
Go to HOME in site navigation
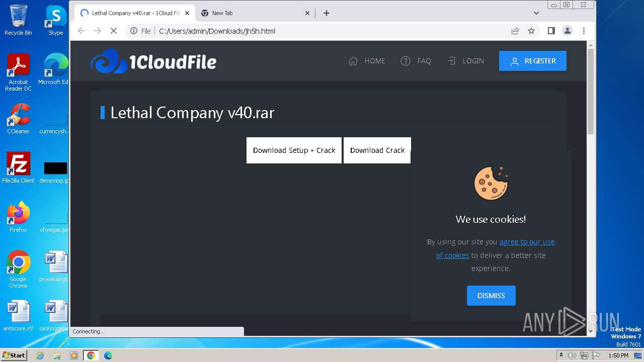point(367,61)
